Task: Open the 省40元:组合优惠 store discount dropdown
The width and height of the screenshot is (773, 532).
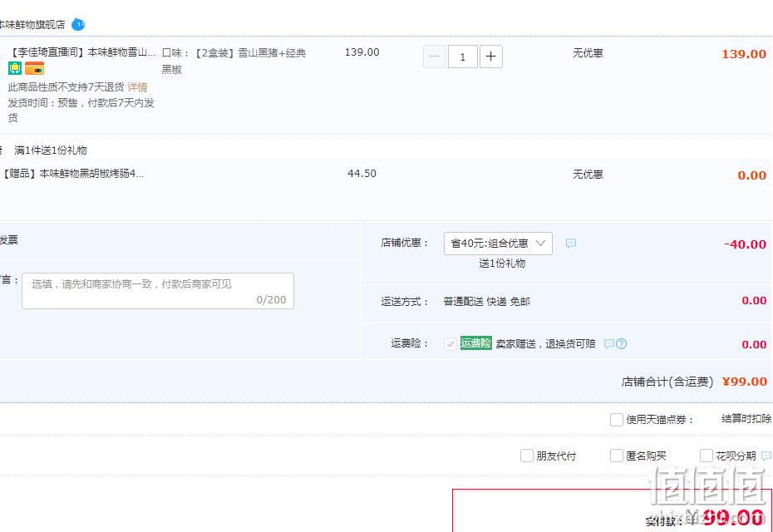Action: (498, 244)
